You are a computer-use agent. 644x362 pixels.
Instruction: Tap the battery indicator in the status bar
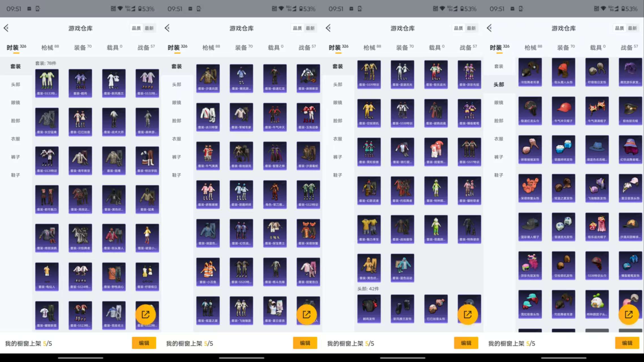144,9
